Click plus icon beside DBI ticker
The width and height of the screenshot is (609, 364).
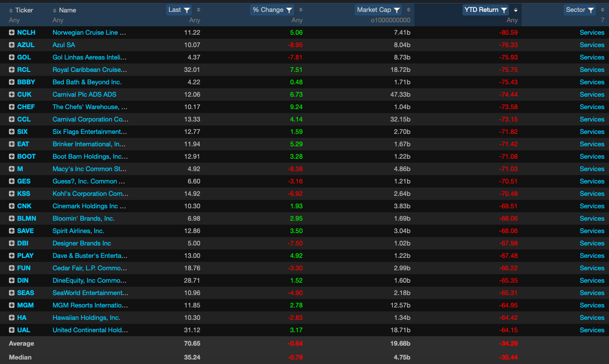click(x=11, y=243)
